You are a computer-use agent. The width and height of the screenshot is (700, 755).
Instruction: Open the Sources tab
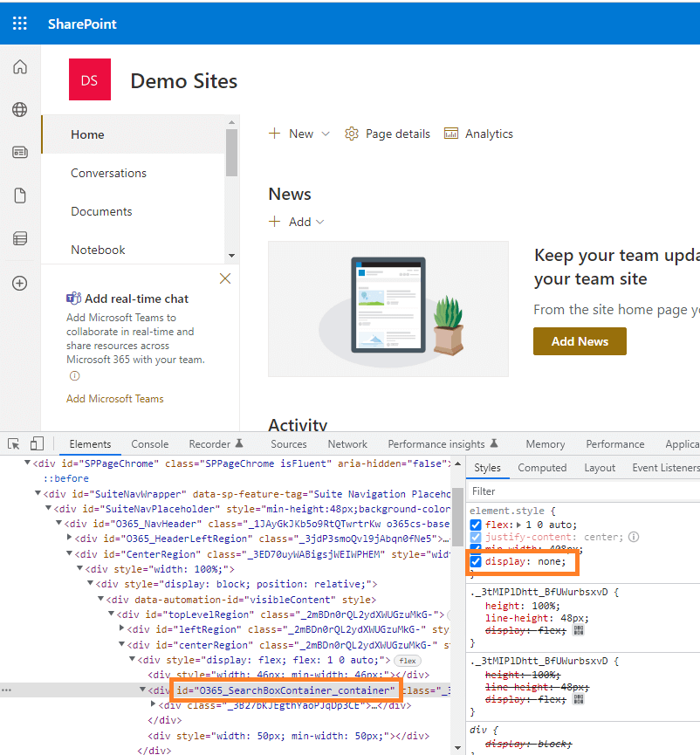coord(288,443)
